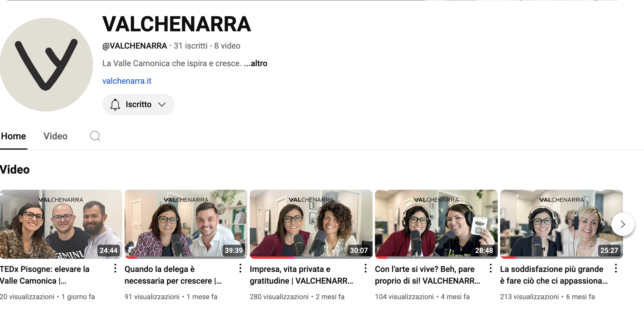Expand the Iscritto subscription dropdown chevron
644x322 pixels.
[x=162, y=105]
